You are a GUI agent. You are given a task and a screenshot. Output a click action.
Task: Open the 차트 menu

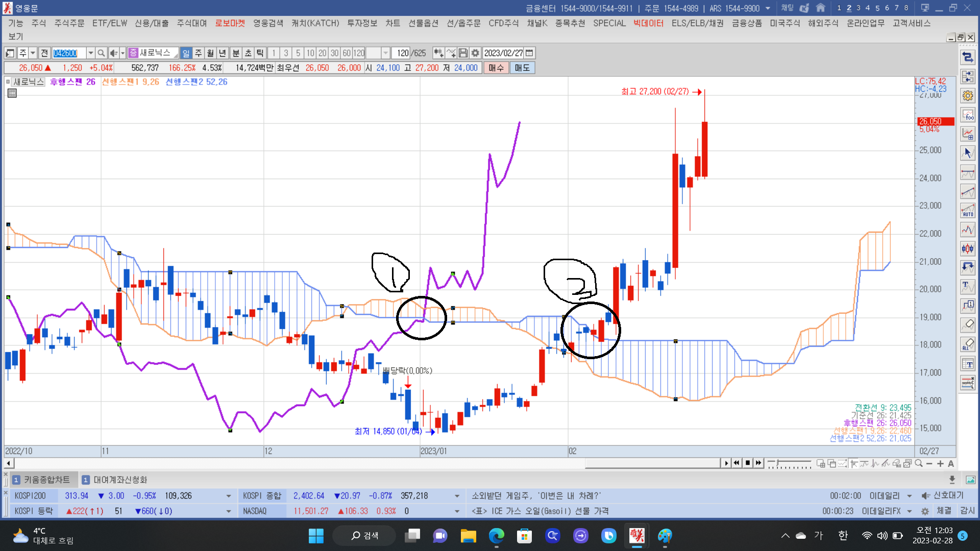[x=393, y=23]
